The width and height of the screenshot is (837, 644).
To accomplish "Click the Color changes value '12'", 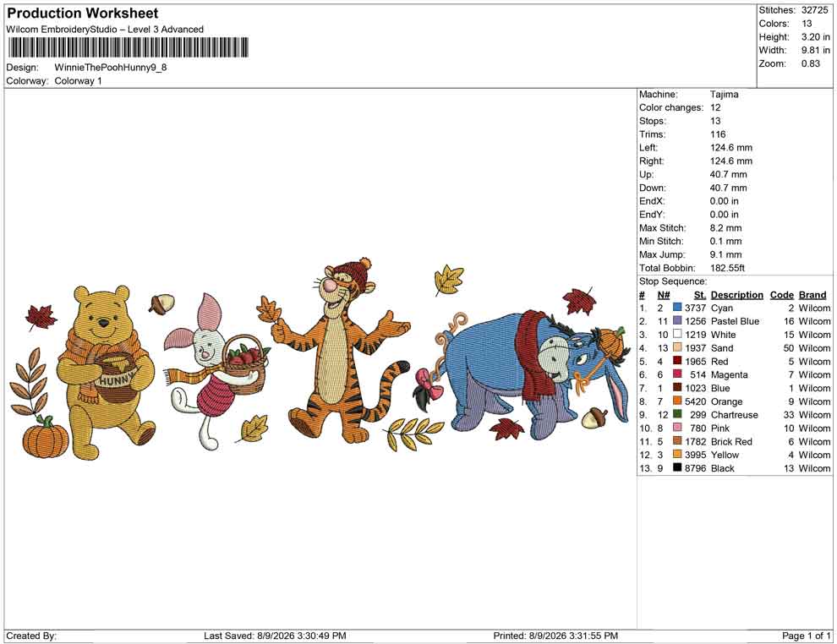I will 715,108.
